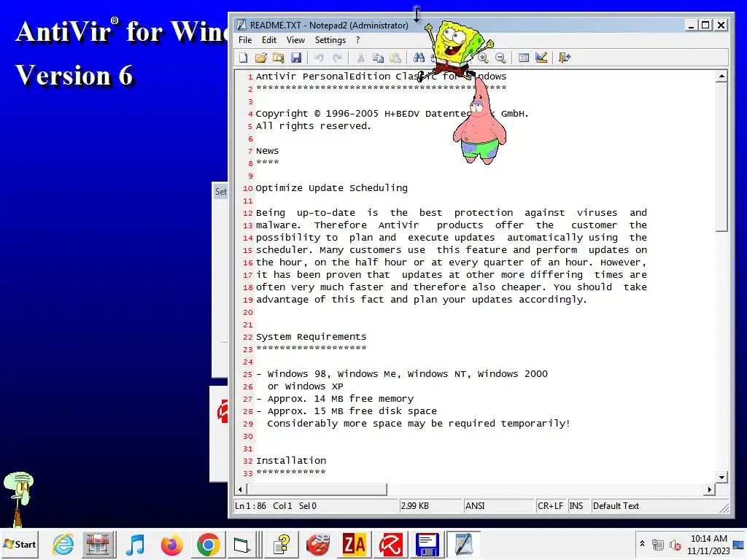Maximize the Notepad2 window
The height and width of the screenshot is (560, 747).
[x=706, y=25]
